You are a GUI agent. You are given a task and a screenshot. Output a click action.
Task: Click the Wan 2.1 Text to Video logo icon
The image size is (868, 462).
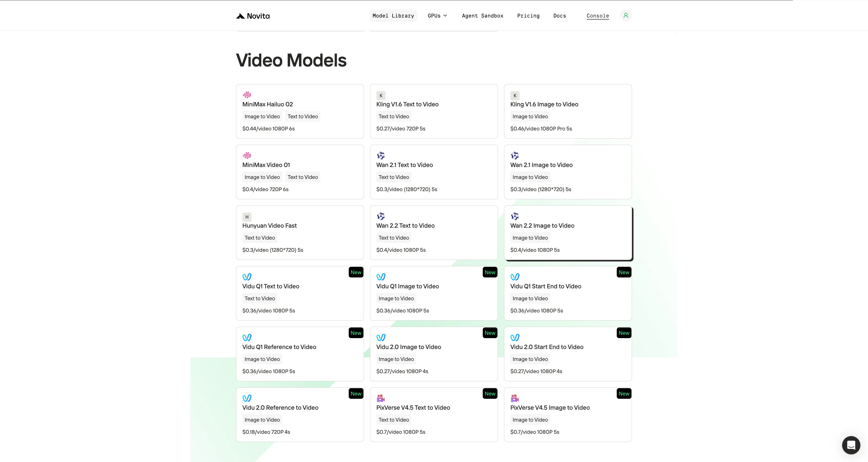381,156
